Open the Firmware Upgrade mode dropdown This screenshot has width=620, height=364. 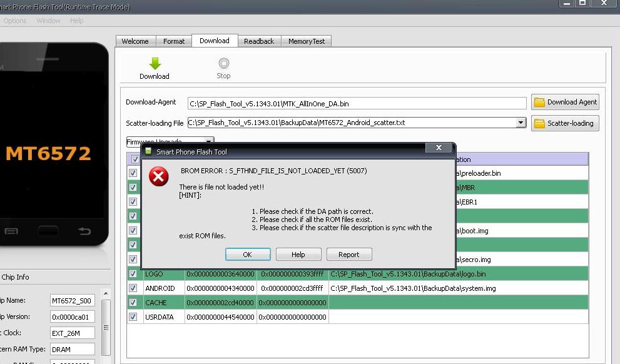(209, 141)
